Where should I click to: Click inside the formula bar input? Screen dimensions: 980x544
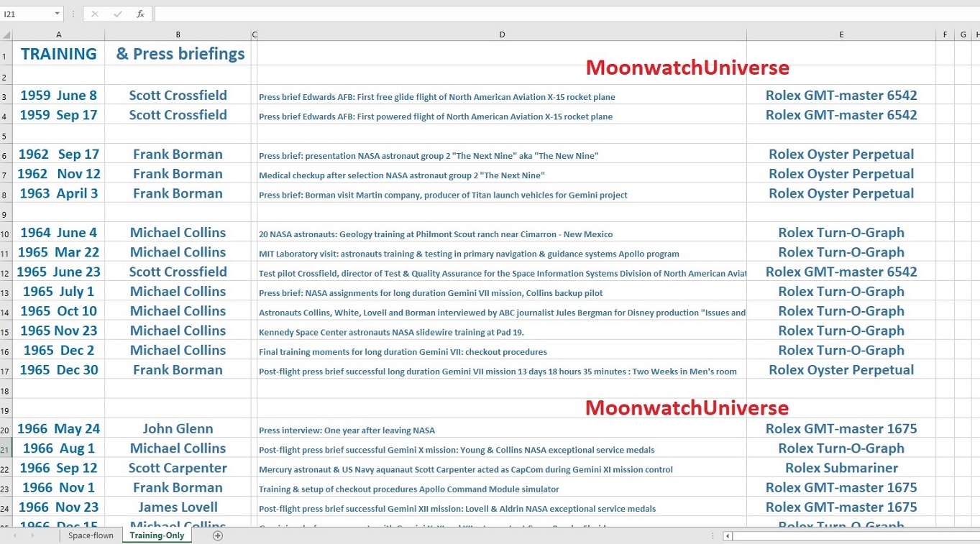click(x=561, y=14)
